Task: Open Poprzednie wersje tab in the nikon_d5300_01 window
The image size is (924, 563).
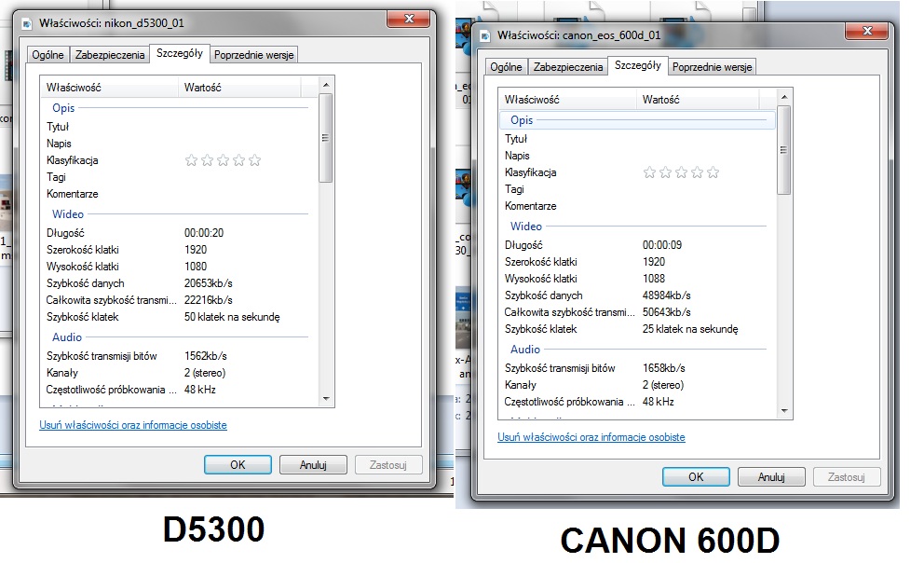Action: point(253,55)
